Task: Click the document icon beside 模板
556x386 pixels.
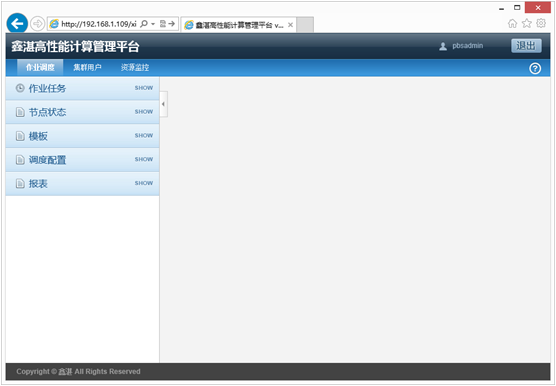Action: coord(20,136)
